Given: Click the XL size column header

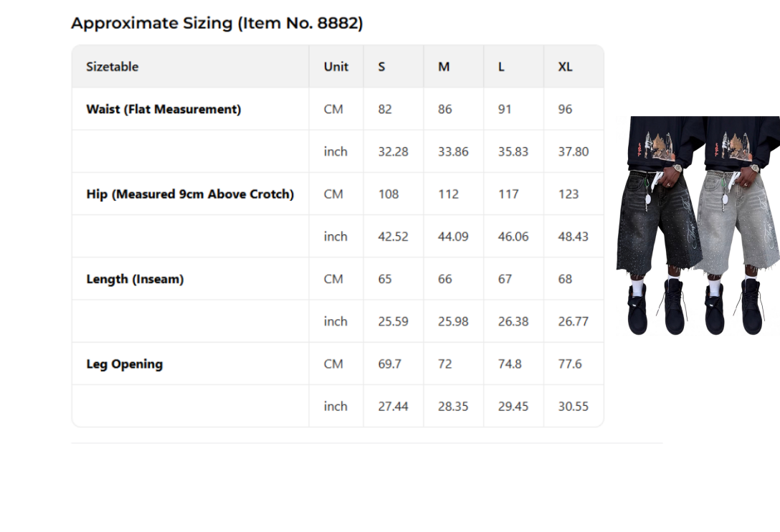Looking at the screenshot, I should coord(565,67).
